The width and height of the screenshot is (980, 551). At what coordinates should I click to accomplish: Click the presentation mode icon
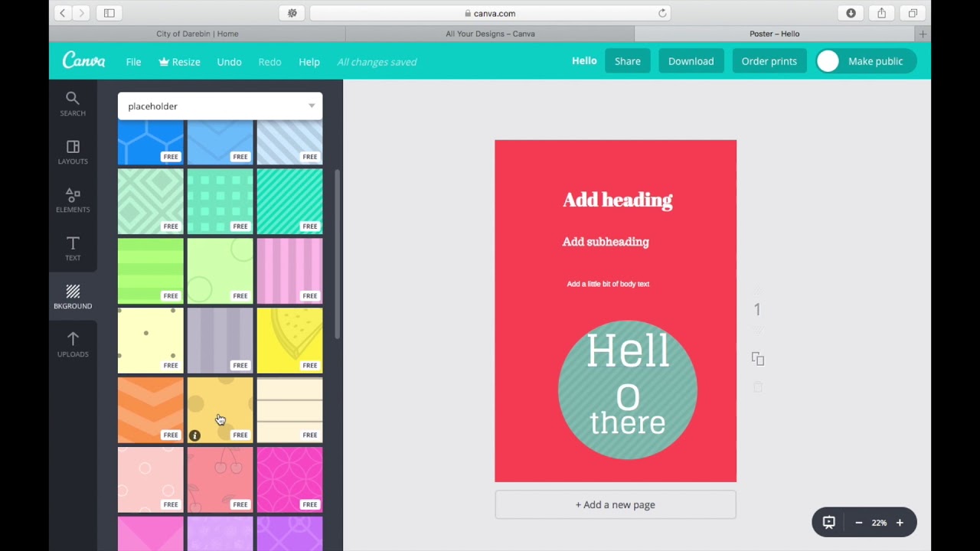click(x=828, y=523)
